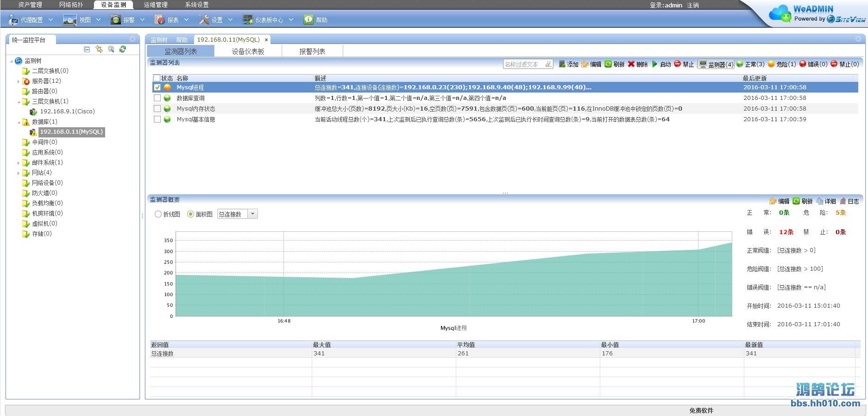Switch to the 监测树 tab
This screenshot has height=416, width=868.
coord(159,40)
